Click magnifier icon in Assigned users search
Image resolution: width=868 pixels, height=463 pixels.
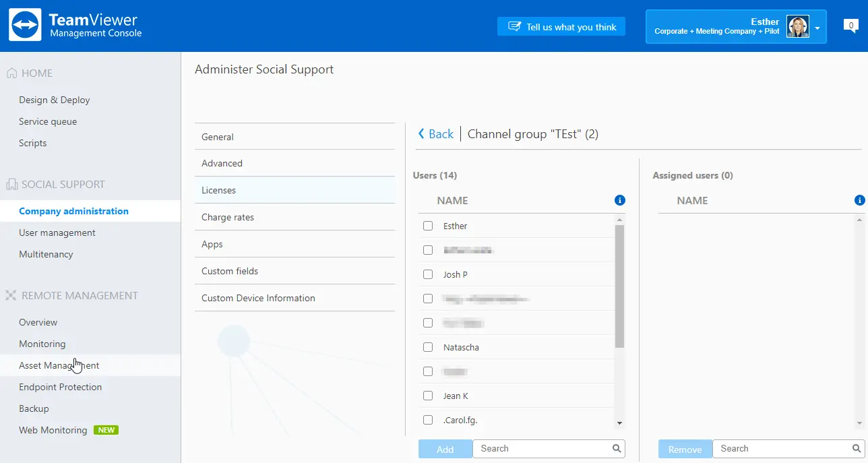tap(857, 448)
